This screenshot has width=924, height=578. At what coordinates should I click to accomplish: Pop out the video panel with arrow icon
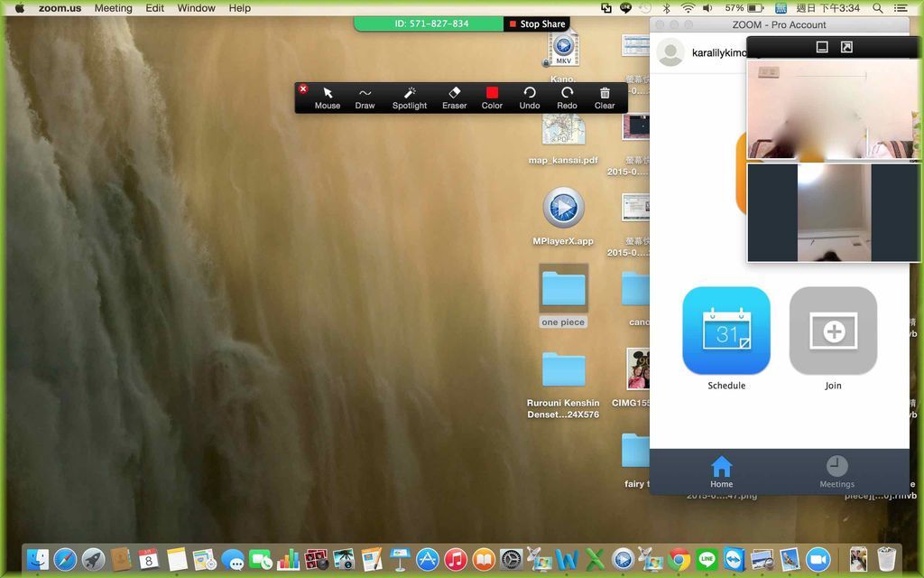tap(846, 47)
